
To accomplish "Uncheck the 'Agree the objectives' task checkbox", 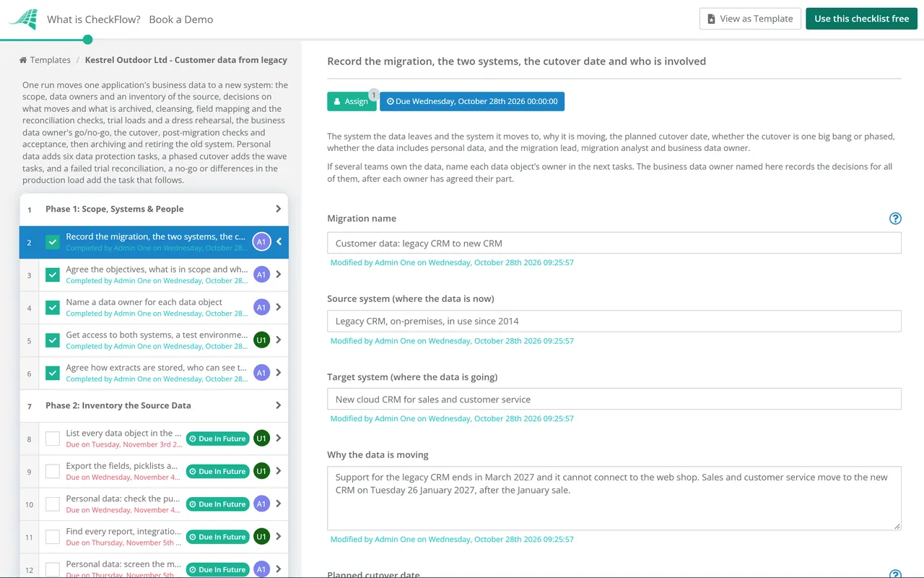I will (x=53, y=275).
